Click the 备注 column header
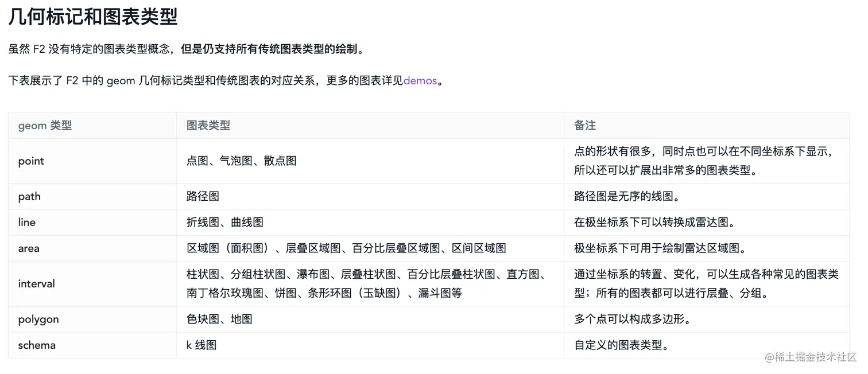 tap(585, 126)
